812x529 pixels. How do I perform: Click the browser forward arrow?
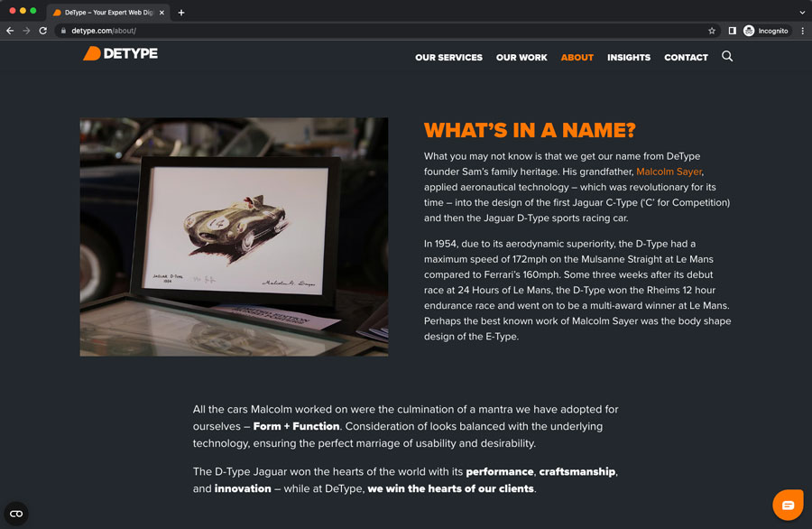coord(26,31)
